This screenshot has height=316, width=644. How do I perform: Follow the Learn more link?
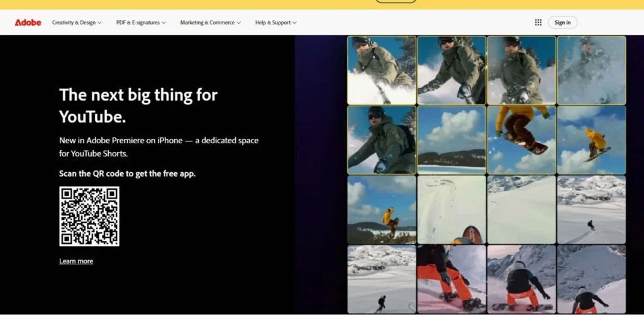(76, 261)
